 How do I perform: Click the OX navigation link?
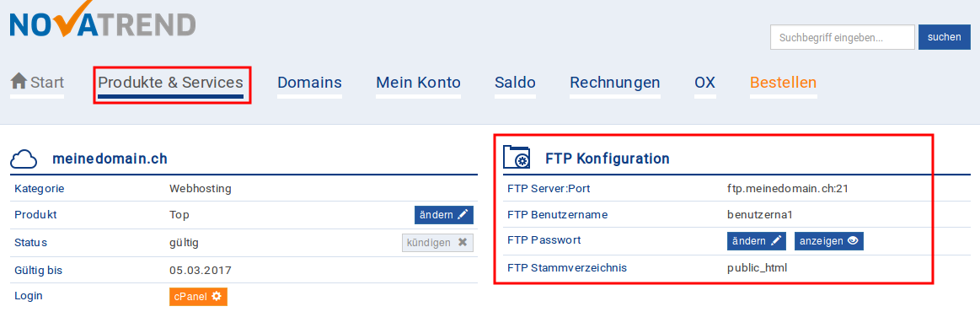pyautogui.click(x=705, y=83)
